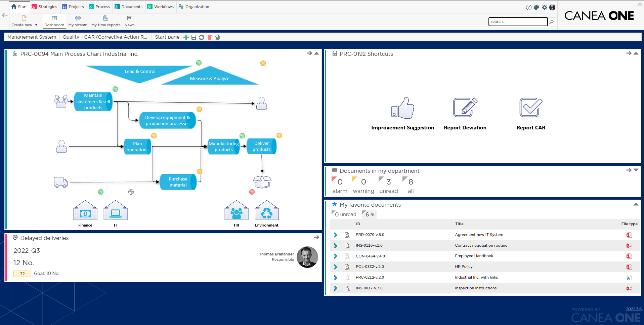The height and width of the screenshot is (325, 644).
Task: Click the green plus add page icon
Action: pyautogui.click(x=186, y=37)
